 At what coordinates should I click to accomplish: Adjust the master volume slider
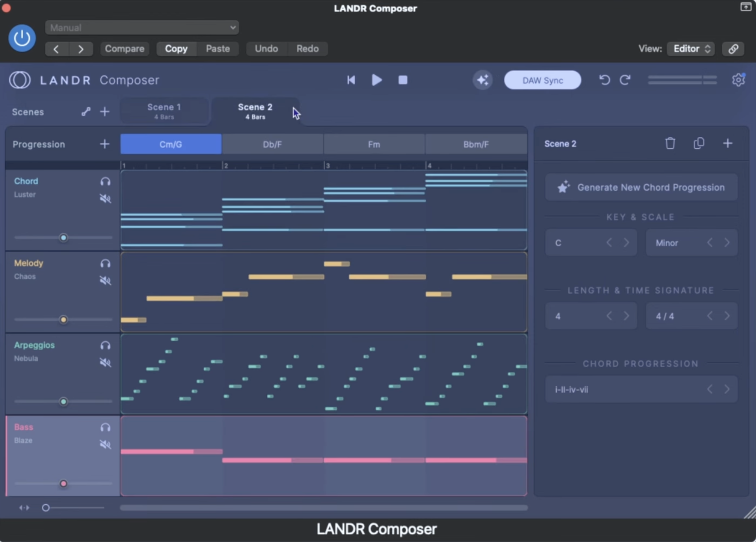click(x=682, y=80)
